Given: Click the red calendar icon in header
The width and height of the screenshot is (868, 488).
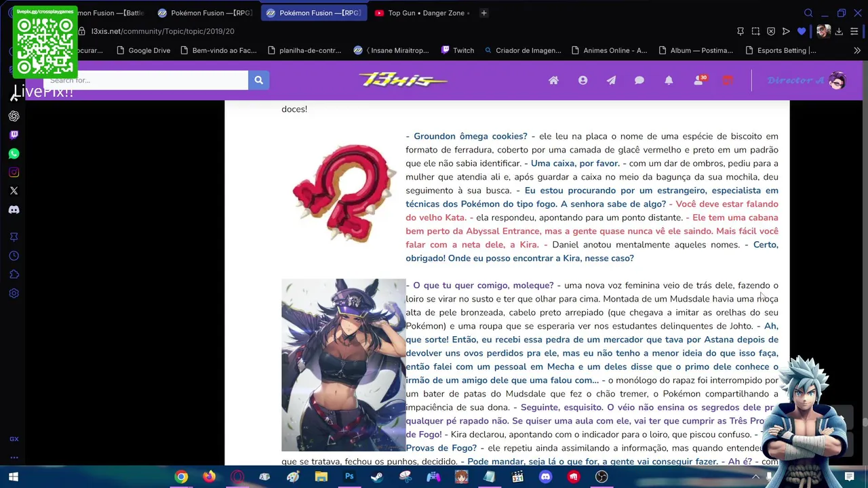Looking at the screenshot, I should (728, 80).
